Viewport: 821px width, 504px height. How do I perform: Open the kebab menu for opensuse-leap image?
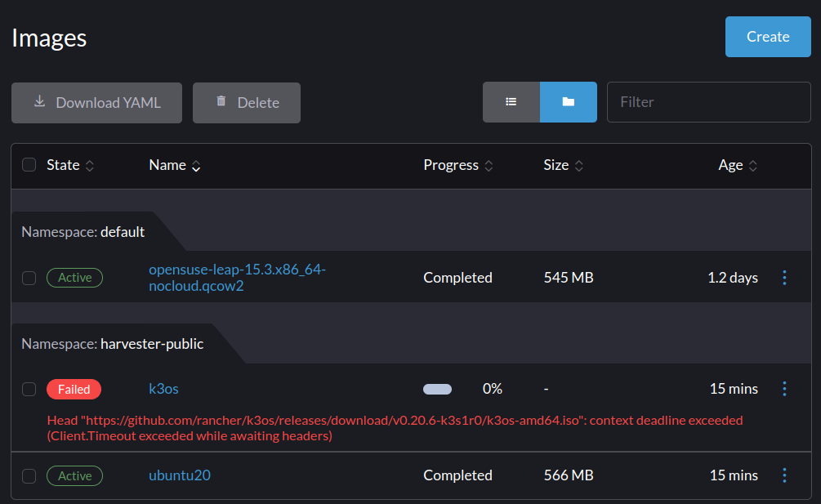pos(784,278)
